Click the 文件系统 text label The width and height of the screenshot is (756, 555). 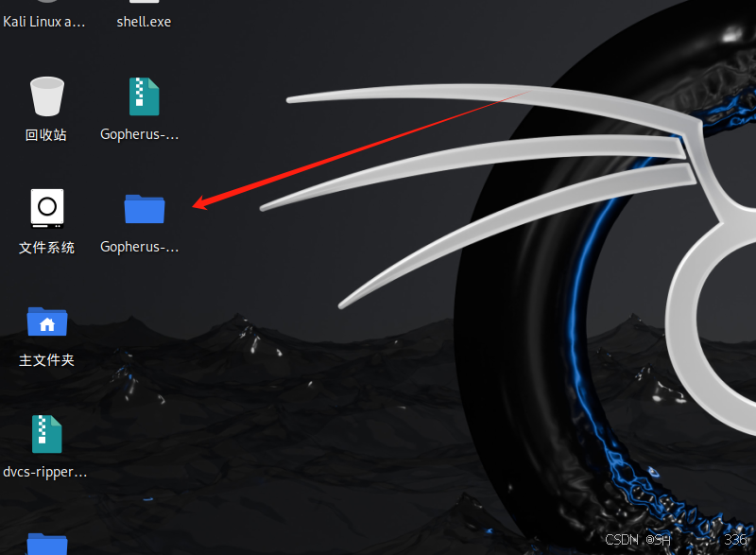tap(46, 248)
